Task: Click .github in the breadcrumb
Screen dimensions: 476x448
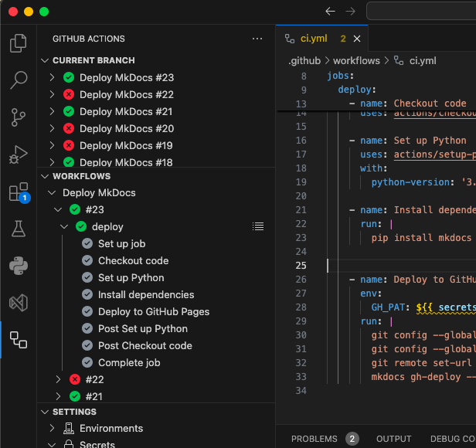Action: 304,61
